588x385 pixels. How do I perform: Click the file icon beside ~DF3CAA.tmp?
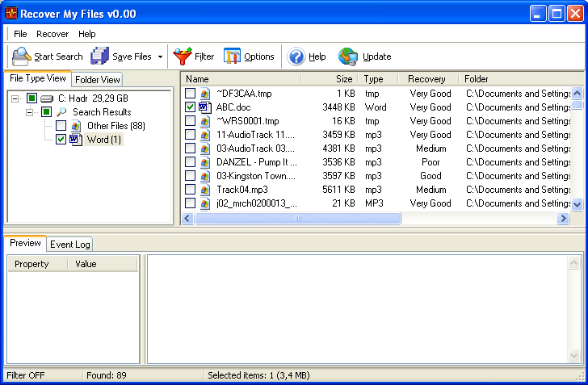click(x=205, y=94)
